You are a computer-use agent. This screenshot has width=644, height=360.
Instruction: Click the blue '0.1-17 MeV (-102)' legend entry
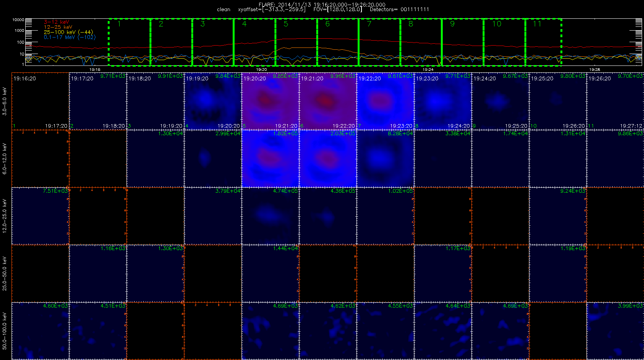pos(70,37)
